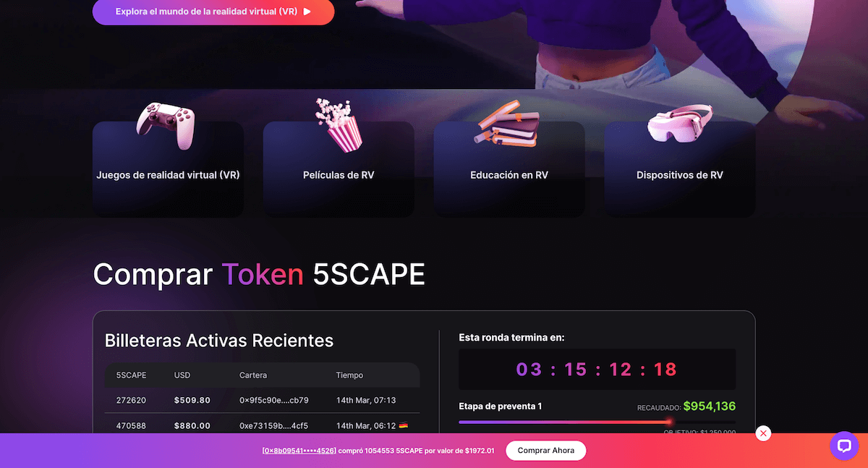868x468 pixels.
Task: Dismiss the purchase notification banner
Action: [763, 433]
